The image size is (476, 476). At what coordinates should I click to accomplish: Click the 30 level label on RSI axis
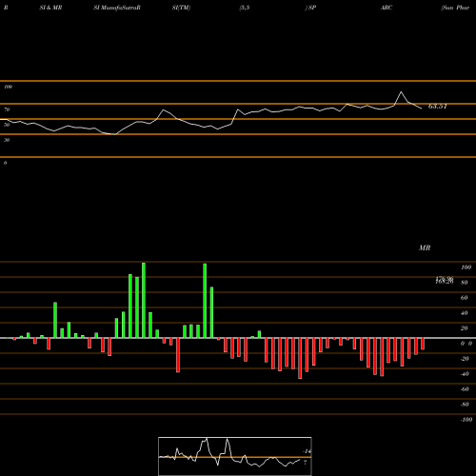(x=7, y=140)
